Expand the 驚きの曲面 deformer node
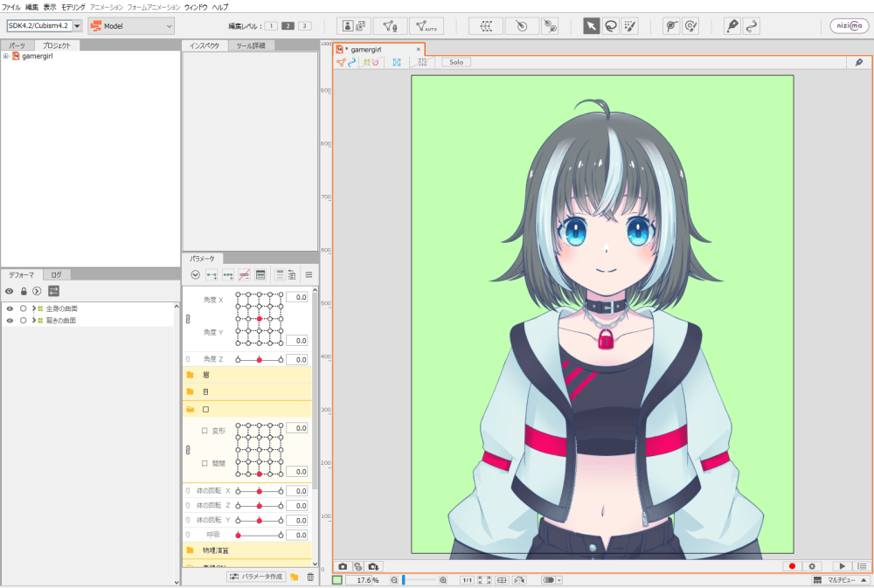The width and height of the screenshot is (874, 588). pyautogui.click(x=33, y=321)
